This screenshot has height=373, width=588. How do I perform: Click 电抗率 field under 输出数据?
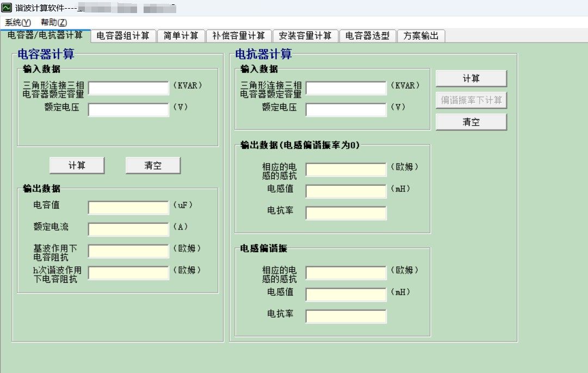pos(346,213)
